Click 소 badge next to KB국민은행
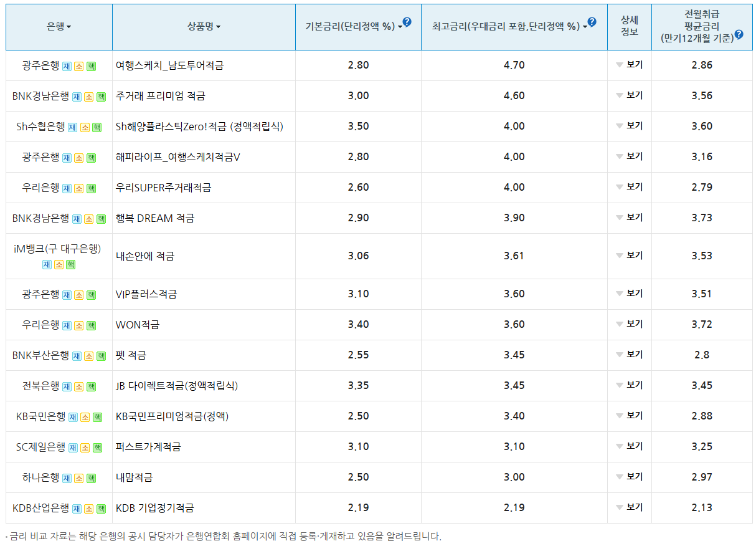756x546 pixels. [85, 417]
